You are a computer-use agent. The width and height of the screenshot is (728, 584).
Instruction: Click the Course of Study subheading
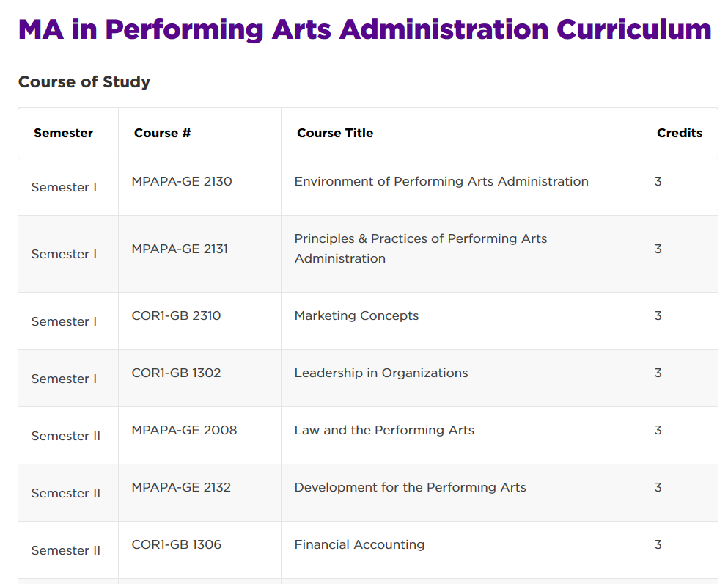[x=84, y=81]
